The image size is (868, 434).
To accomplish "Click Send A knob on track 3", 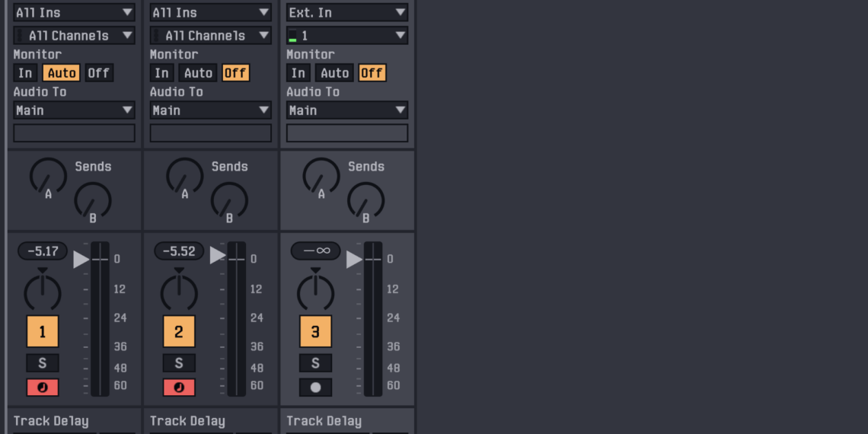I will click(x=321, y=176).
